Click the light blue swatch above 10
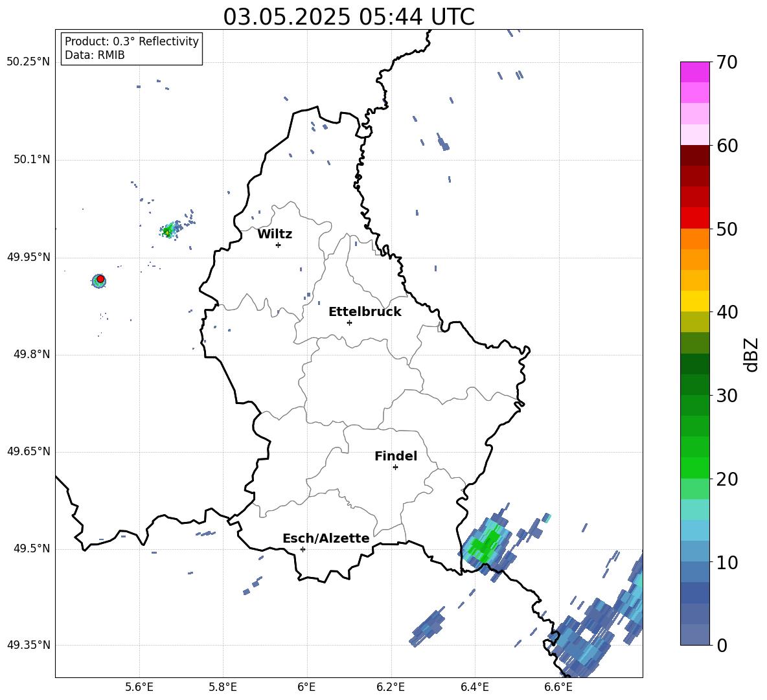Image resolution: width=767 pixels, height=700 pixels. point(694,552)
